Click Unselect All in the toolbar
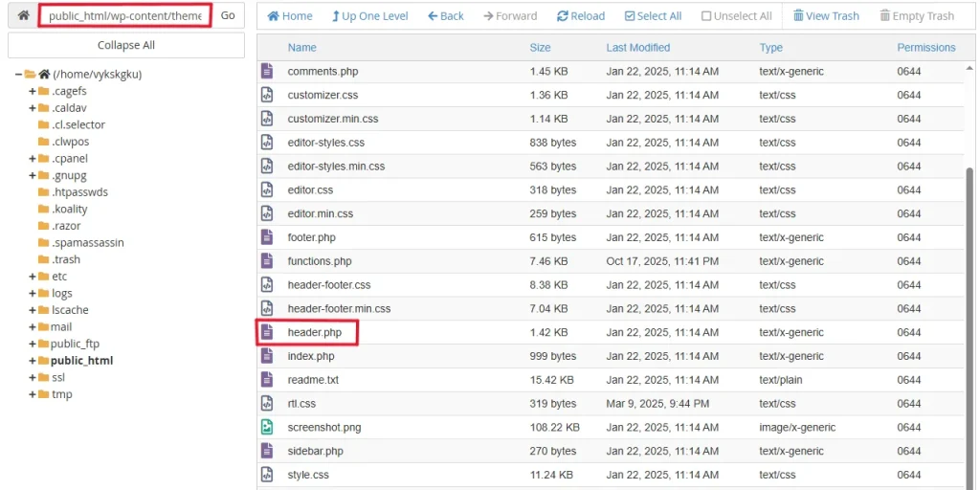 [x=736, y=16]
